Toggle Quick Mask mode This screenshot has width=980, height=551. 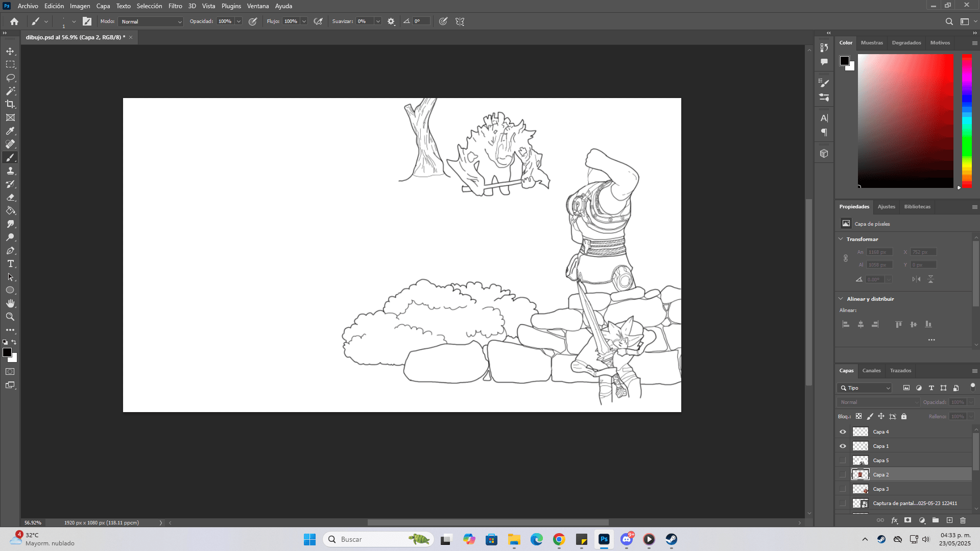tap(10, 372)
